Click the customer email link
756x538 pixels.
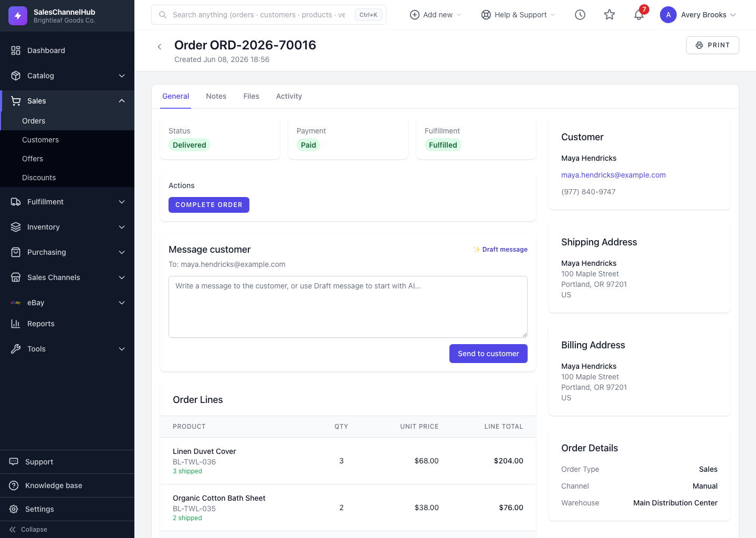(613, 175)
